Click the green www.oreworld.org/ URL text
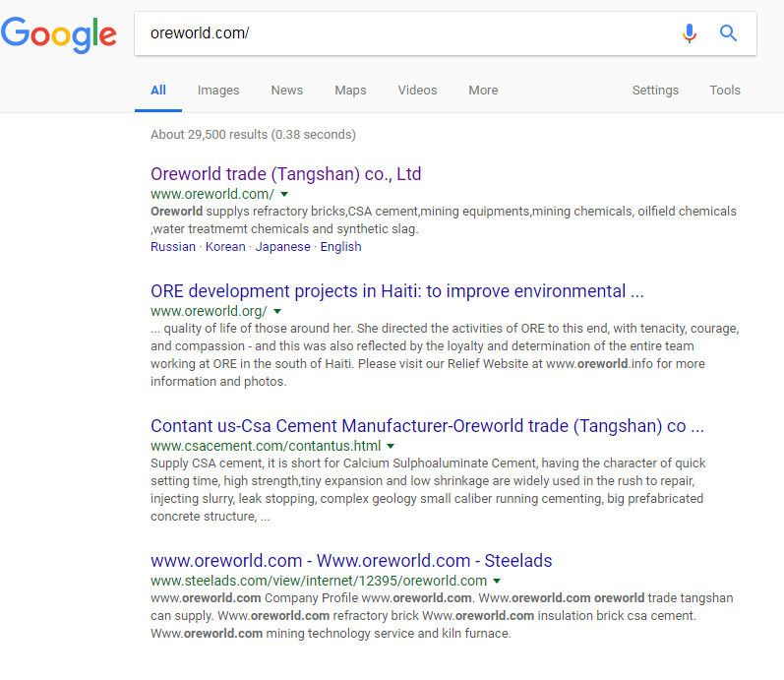The width and height of the screenshot is (784, 680). (x=209, y=311)
